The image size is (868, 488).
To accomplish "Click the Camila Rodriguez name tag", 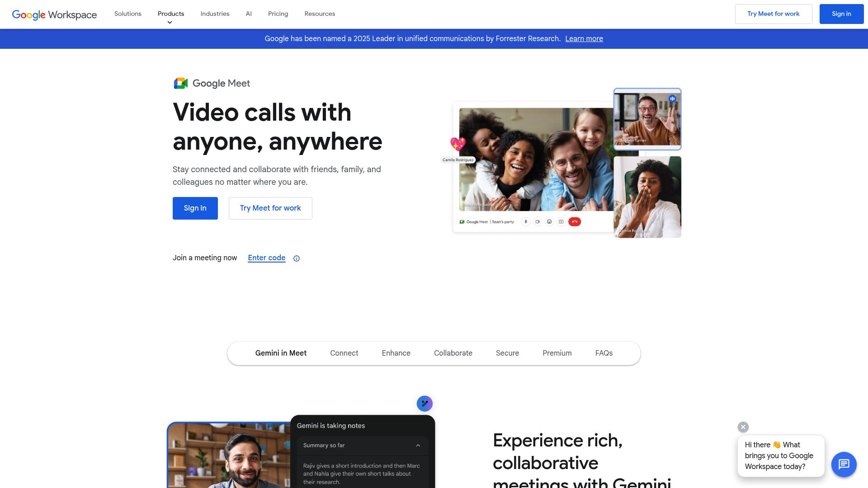I will [458, 160].
